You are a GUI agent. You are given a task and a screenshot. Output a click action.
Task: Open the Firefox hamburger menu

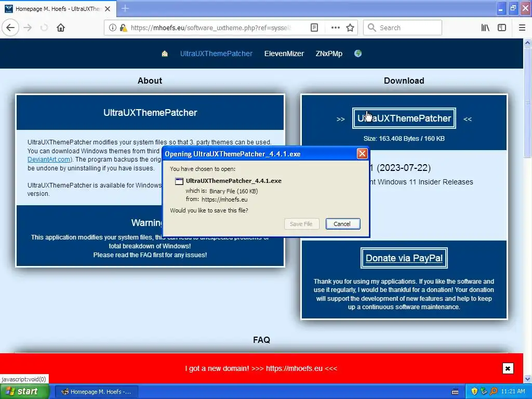522,28
